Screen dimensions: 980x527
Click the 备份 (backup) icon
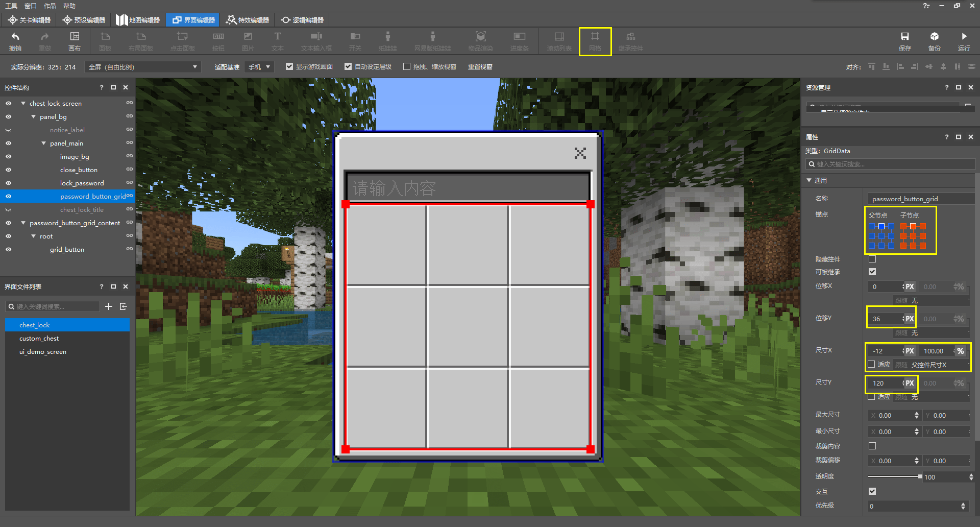click(x=935, y=41)
